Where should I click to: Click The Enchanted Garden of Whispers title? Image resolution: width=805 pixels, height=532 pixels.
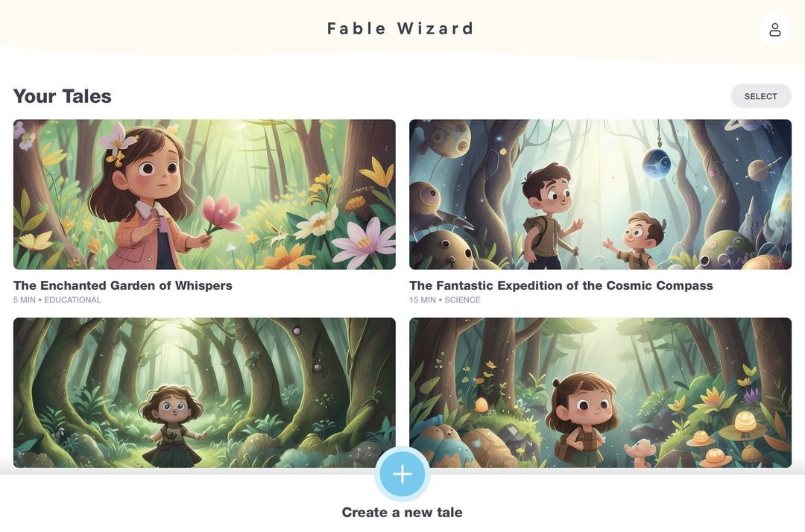click(x=123, y=285)
